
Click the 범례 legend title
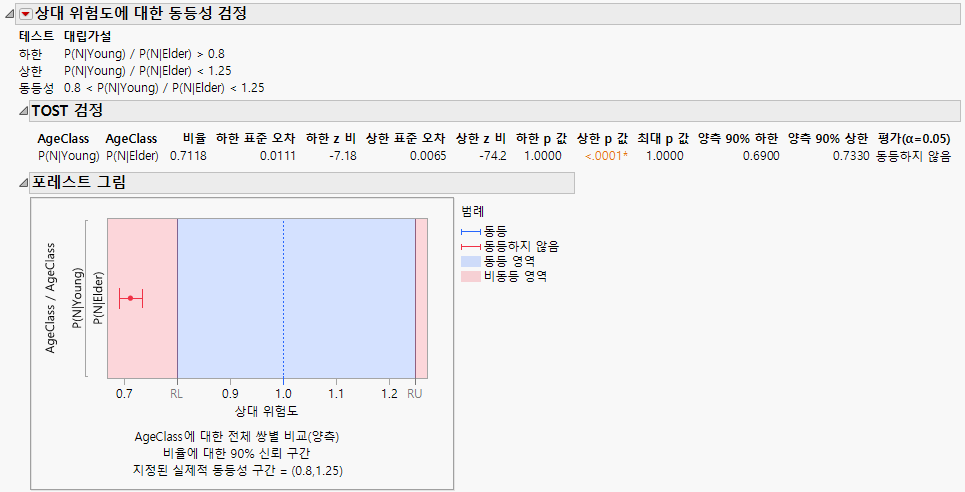(473, 211)
